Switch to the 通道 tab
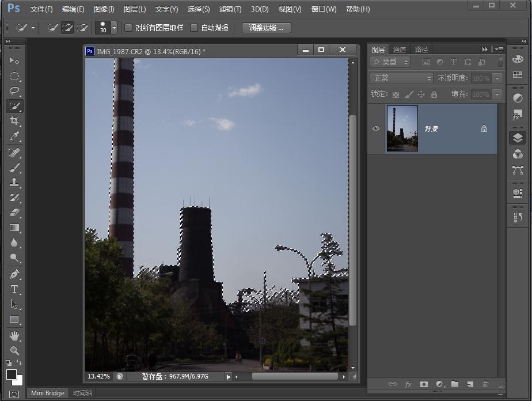This screenshot has width=532, height=401. pyautogui.click(x=400, y=50)
